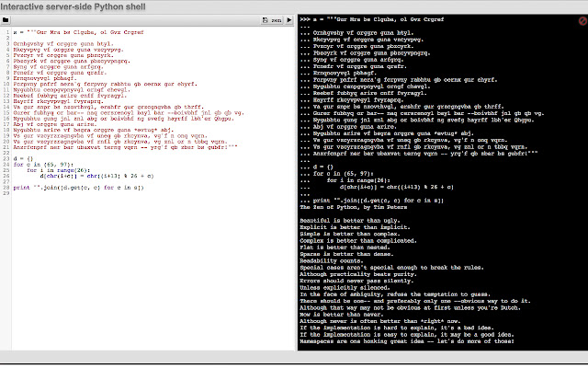The width and height of the screenshot is (588, 368).
Task: Click editor print statement on line 28
Action: (78, 188)
